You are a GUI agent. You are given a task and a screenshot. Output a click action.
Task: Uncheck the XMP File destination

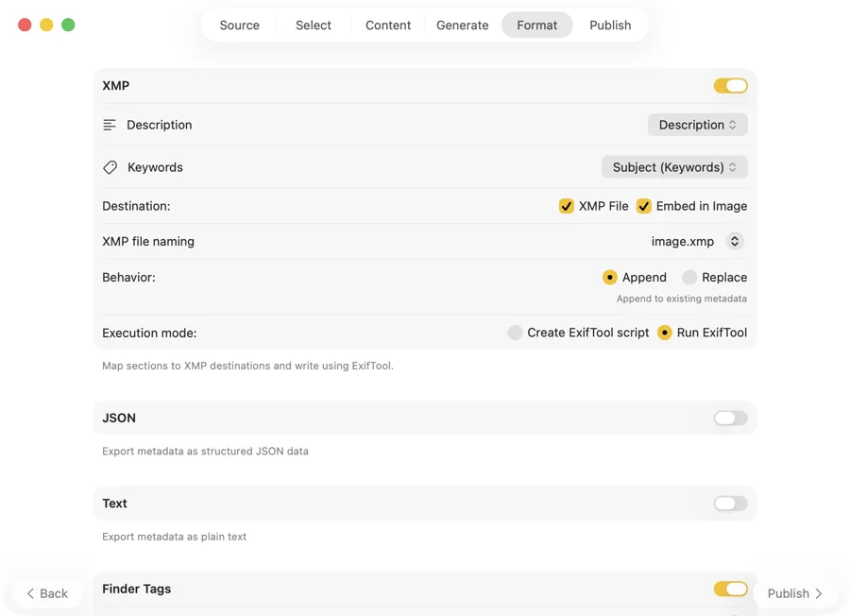[566, 206]
